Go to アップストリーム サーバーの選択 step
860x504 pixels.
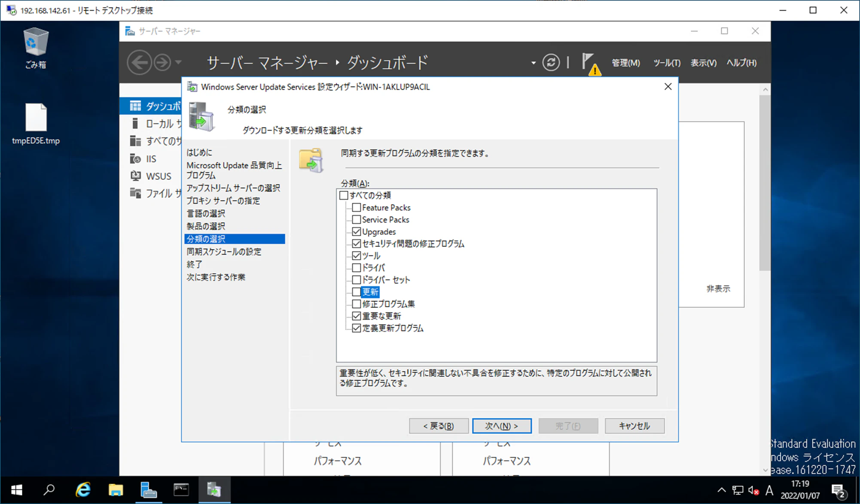(x=233, y=188)
